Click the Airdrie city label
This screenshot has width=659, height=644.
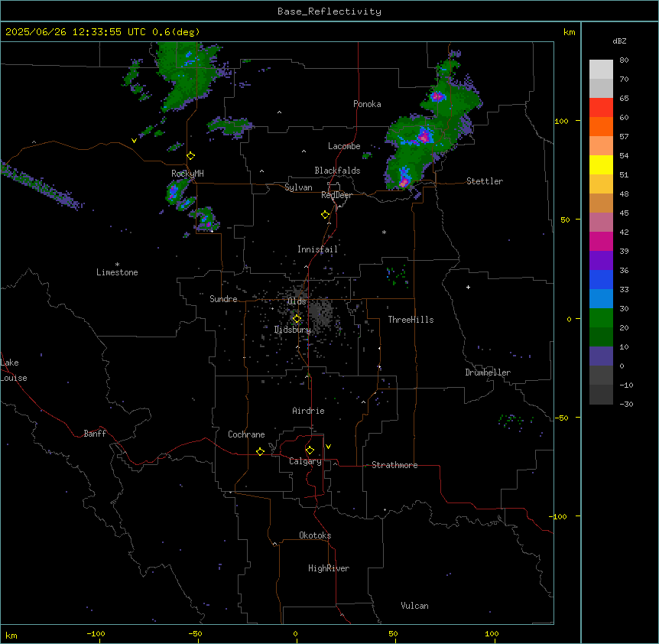pyautogui.click(x=309, y=411)
